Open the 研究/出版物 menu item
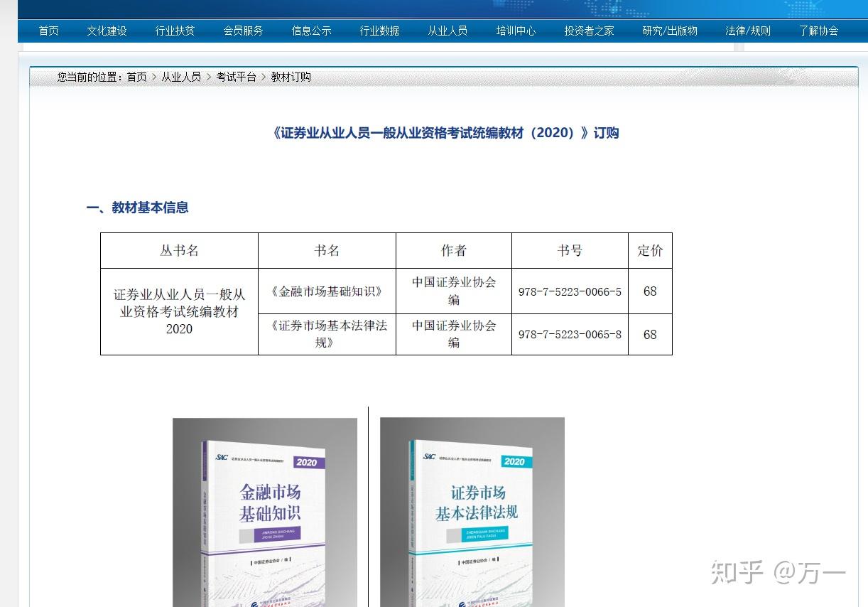The width and height of the screenshot is (868, 607). coord(670,31)
